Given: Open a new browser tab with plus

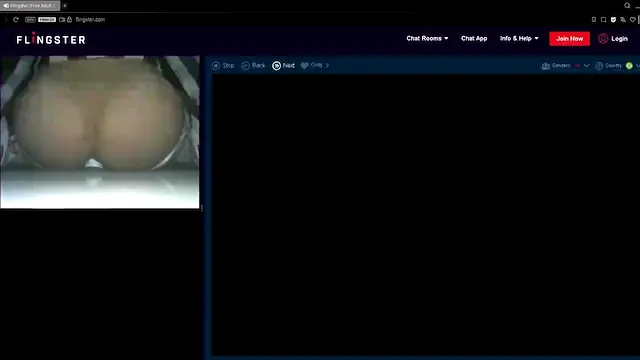Looking at the screenshot, I should (65, 6).
